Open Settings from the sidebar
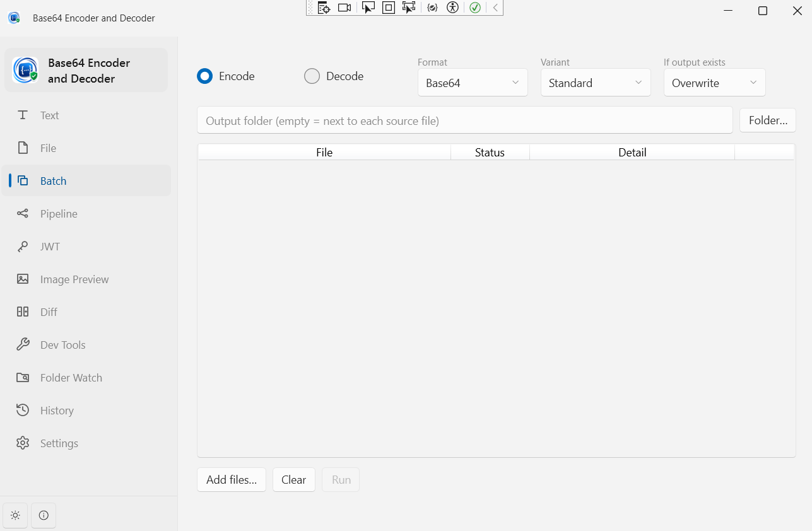812x531 pixels. 86,443
